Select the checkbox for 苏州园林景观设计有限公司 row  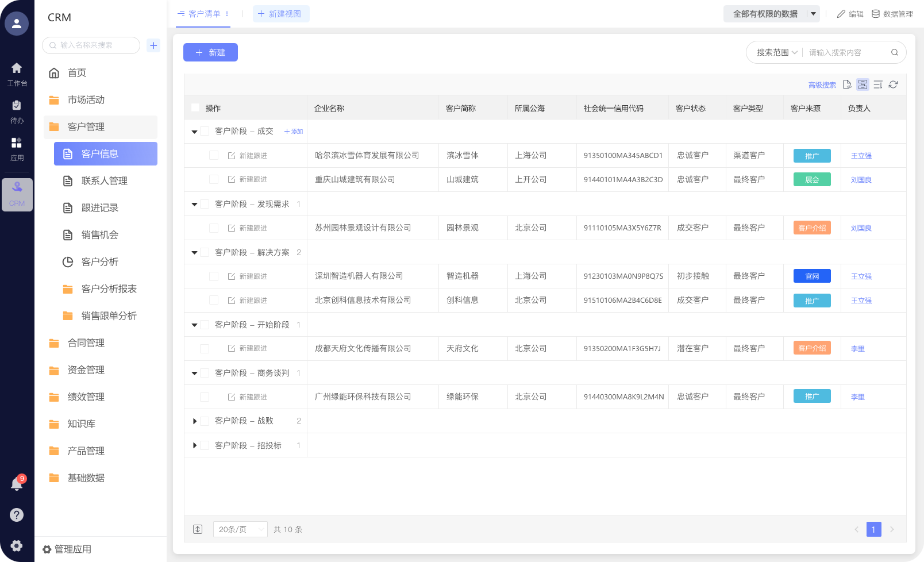(x=214, y=228)
